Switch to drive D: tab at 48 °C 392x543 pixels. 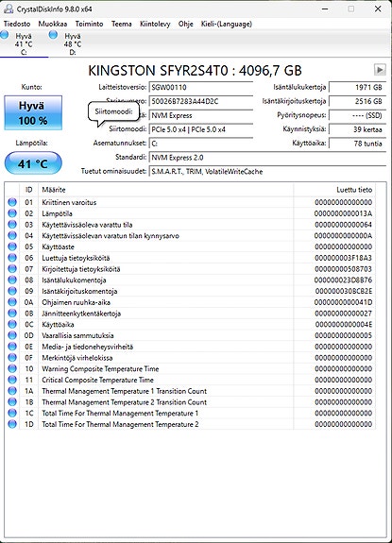66,43
